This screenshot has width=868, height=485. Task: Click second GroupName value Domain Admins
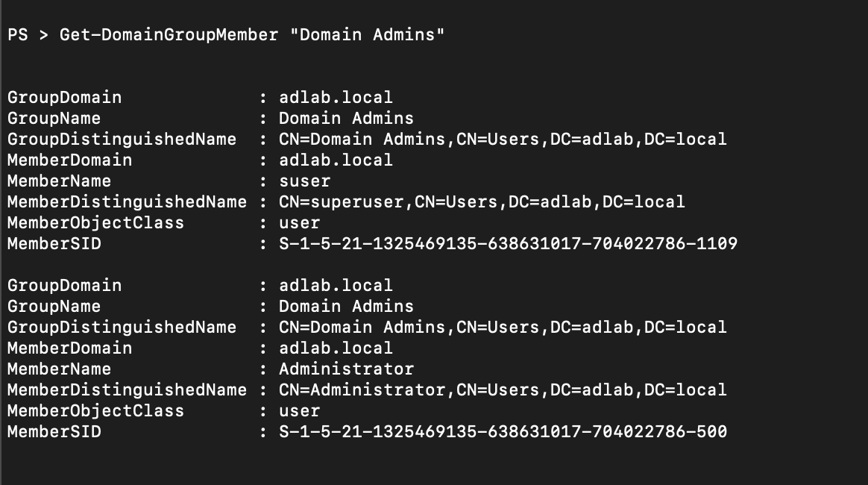pyautogui.click(x=346, y=306)
